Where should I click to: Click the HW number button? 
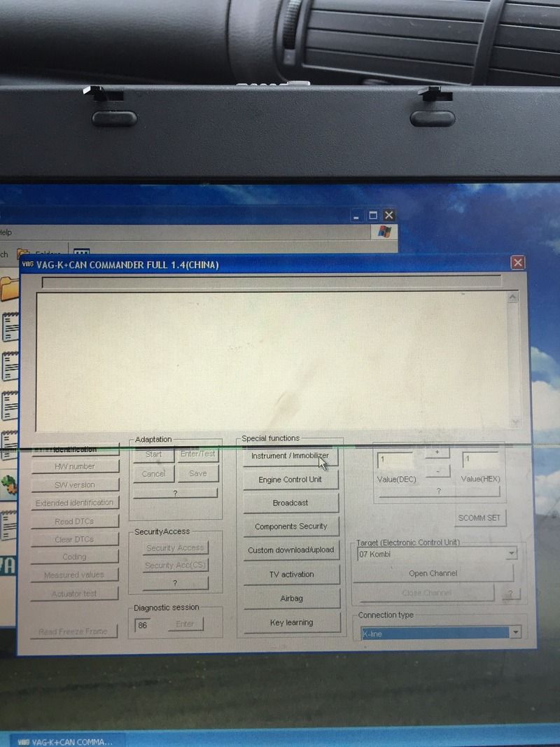pyautogui.click(x=75, y=467)
